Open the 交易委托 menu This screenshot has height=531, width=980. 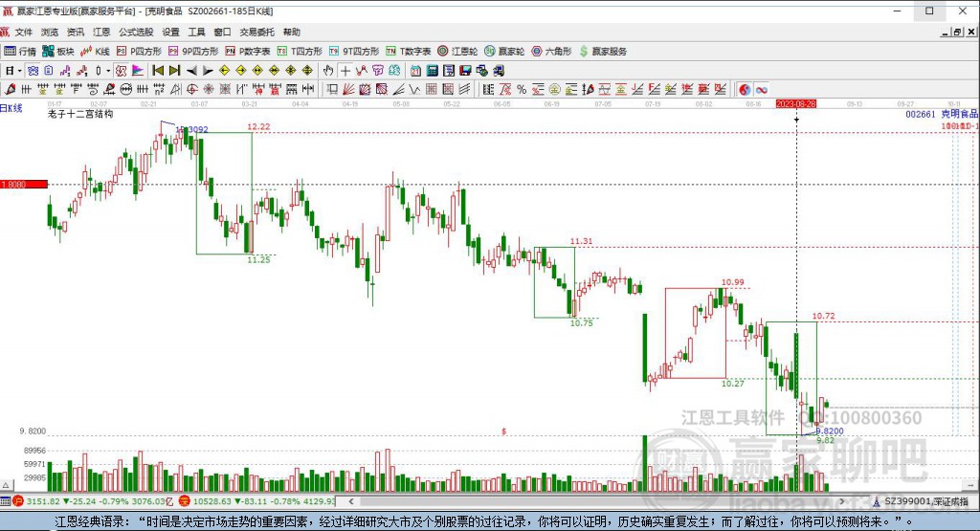(x=256, y=32)
